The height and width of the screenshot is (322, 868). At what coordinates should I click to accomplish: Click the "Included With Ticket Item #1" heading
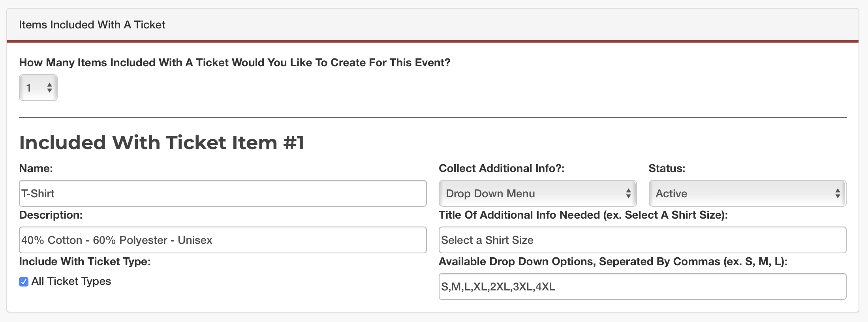(x=162, y=142)
